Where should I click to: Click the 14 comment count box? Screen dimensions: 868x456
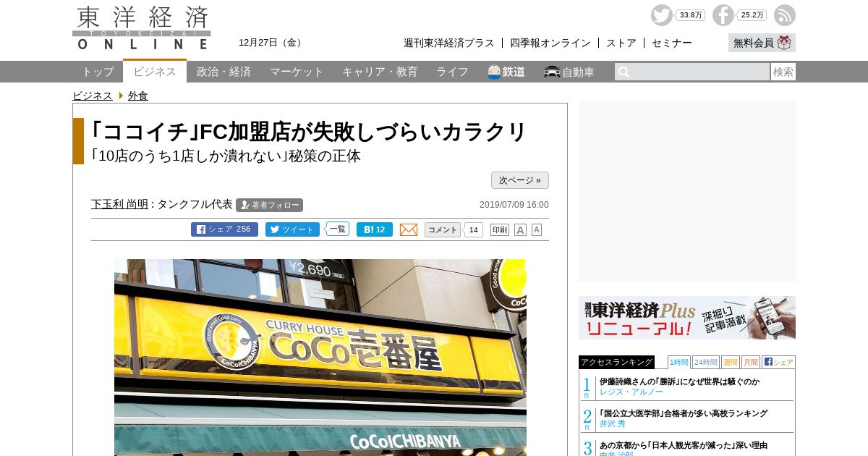point(473,230)
